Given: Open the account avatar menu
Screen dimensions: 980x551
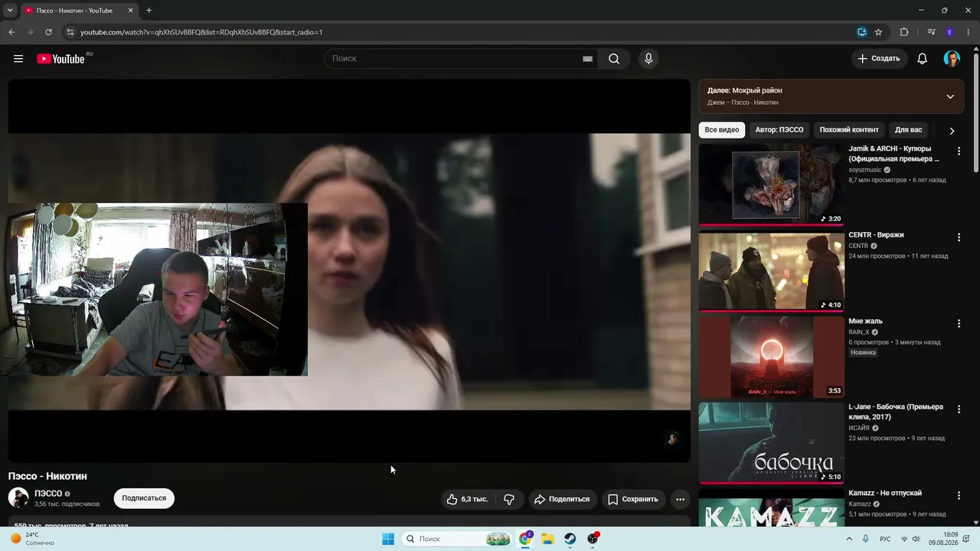Looking at the screenshot, I should [952, 59].
